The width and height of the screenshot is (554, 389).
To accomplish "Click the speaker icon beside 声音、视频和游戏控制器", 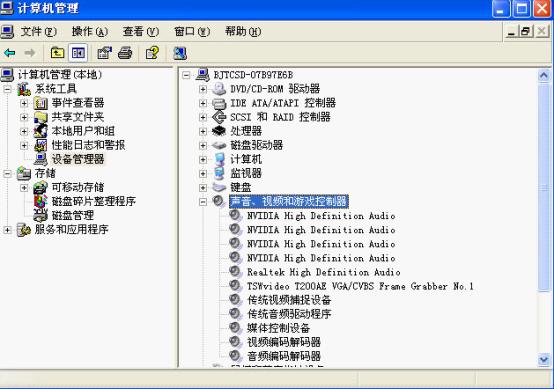I will click(218, 201).
